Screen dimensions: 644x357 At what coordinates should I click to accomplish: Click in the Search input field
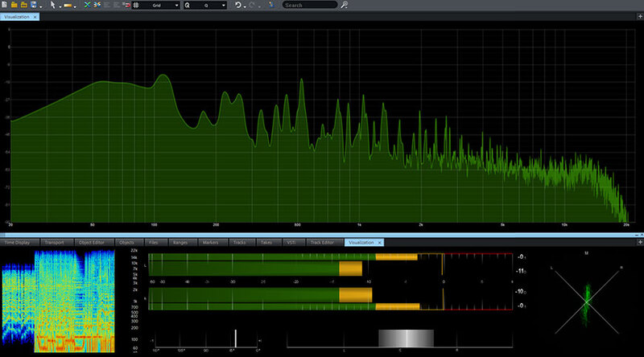(310, 5)
